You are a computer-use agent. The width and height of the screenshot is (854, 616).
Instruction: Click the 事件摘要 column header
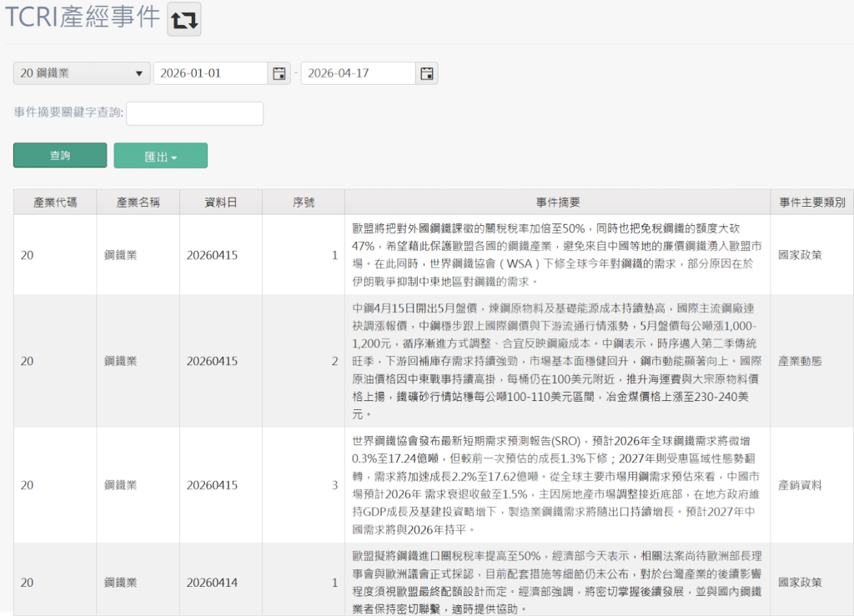[557, 201]
